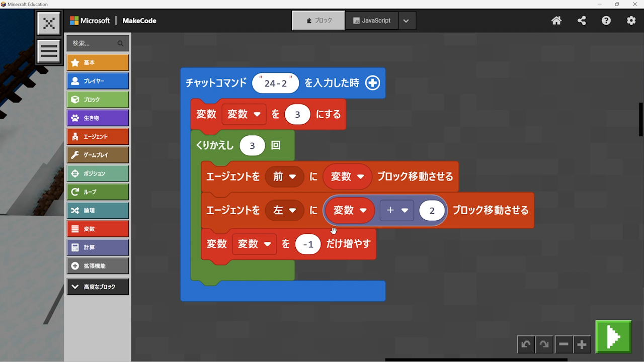Image resolution: width=644 pixels, height=362 pixels.
Task: Close the editor with the X button
Action: 49,23
